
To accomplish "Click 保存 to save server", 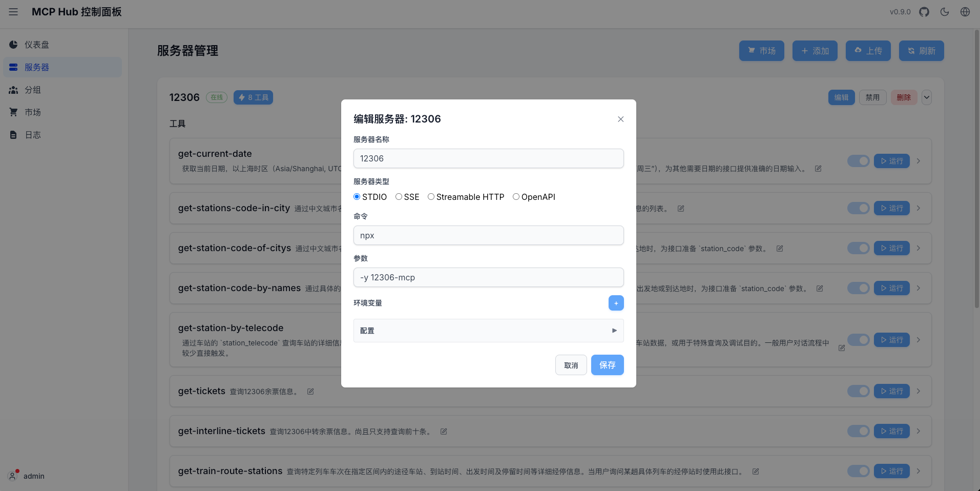I will pyautogui.click(x=607, y=365).
